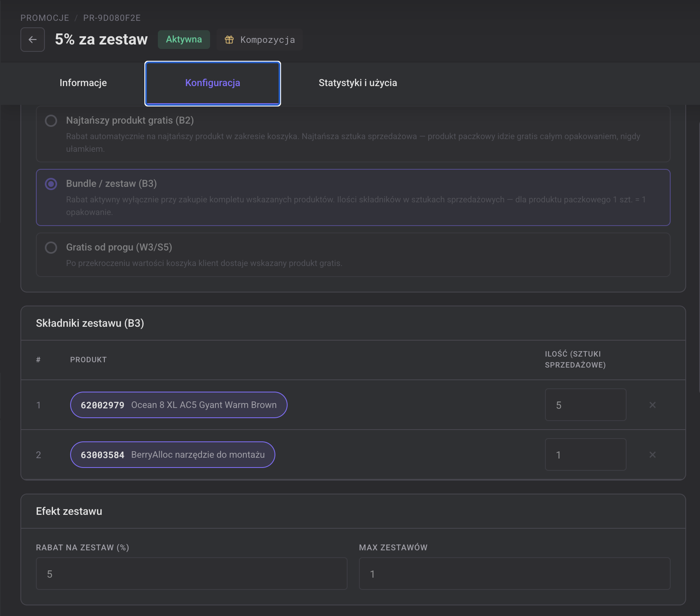The height and width of the screenshot is (616, 700).
Task: Focus the Max zestawów field
Action: coord(515,574)
